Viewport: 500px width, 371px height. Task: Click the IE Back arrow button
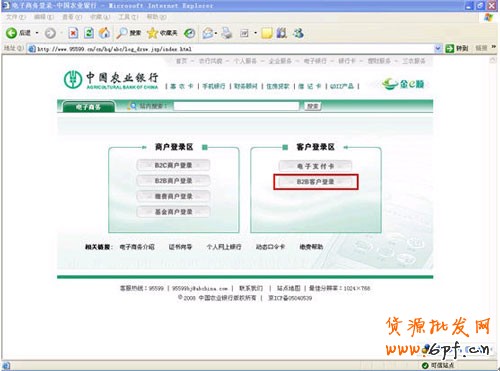click(x=12, y=33)
